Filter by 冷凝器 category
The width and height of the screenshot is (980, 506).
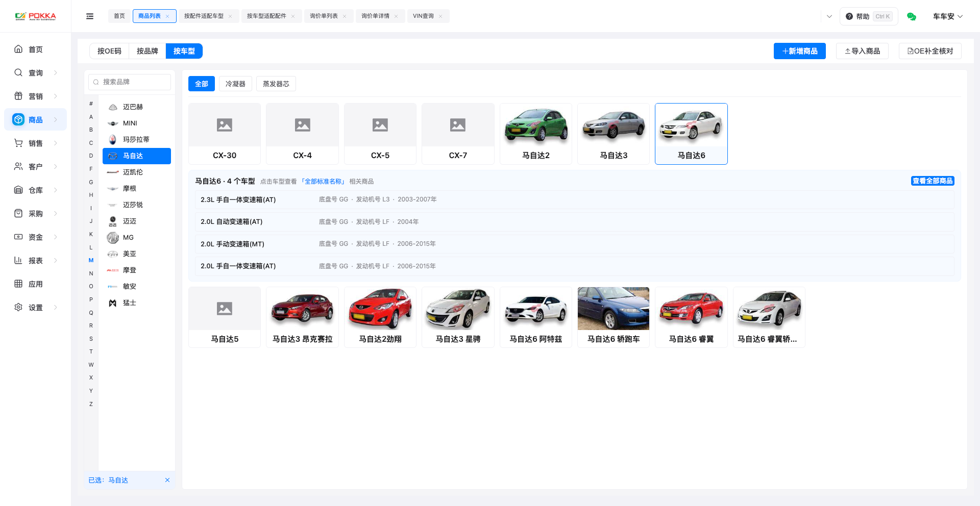[235, 84]
